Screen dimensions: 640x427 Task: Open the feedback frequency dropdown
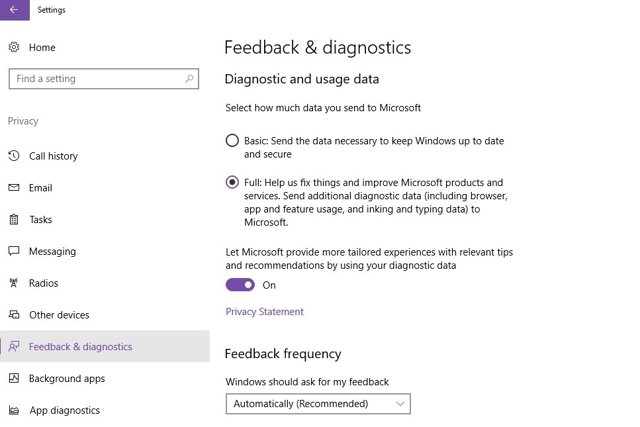tap(318, 404)
